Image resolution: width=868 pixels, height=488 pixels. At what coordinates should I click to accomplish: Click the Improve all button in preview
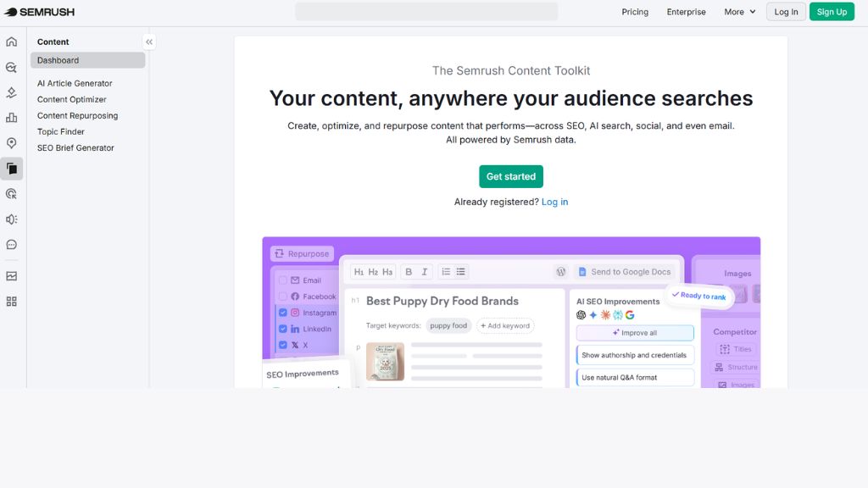click(635, 332)
